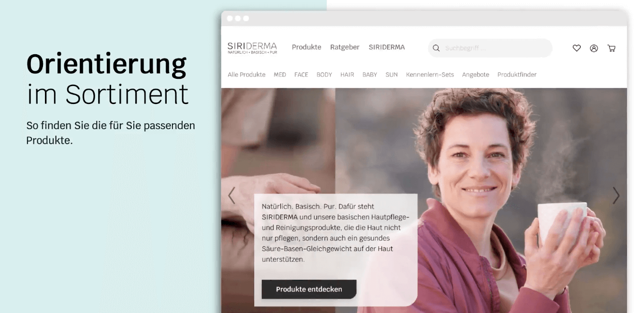644x313 pixels.
Task: Go to the next slide arrow
Action: [616, 195]
